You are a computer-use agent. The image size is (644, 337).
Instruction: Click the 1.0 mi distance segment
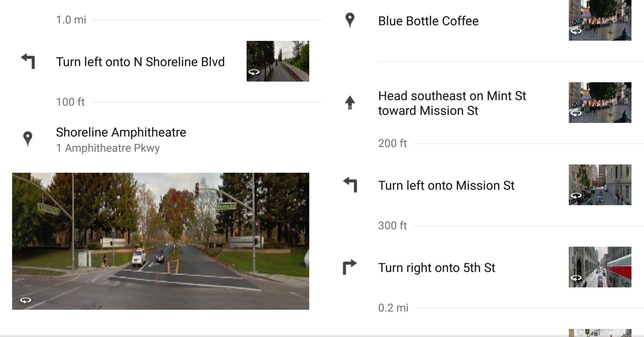71,20
